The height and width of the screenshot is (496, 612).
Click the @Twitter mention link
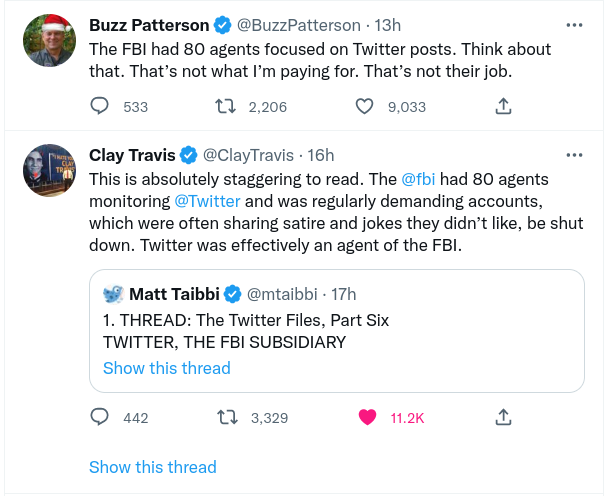(201, 201)
